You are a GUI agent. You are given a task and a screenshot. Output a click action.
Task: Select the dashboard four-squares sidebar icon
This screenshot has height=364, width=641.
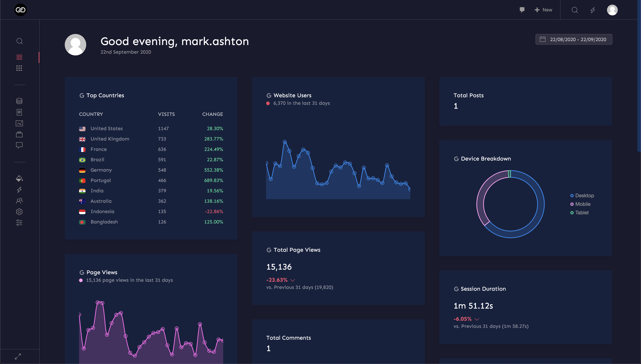(19, 57)
